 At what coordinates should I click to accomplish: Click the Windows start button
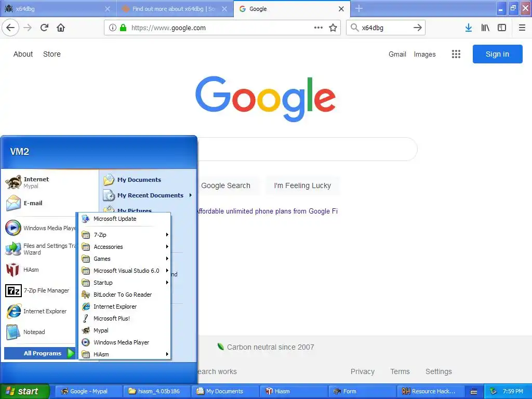pyautogui.click(x=24, y=391)
